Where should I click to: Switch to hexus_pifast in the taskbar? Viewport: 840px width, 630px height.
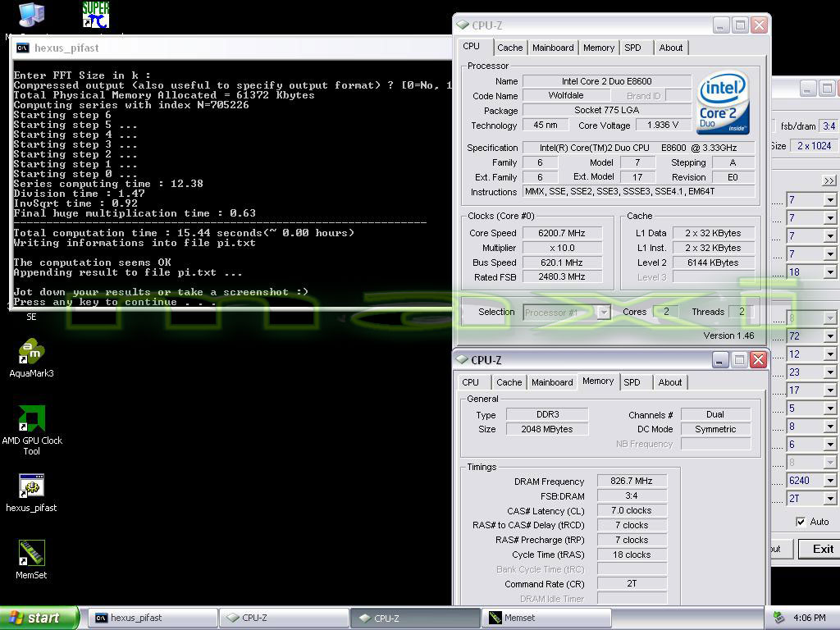tap(152, 618)
